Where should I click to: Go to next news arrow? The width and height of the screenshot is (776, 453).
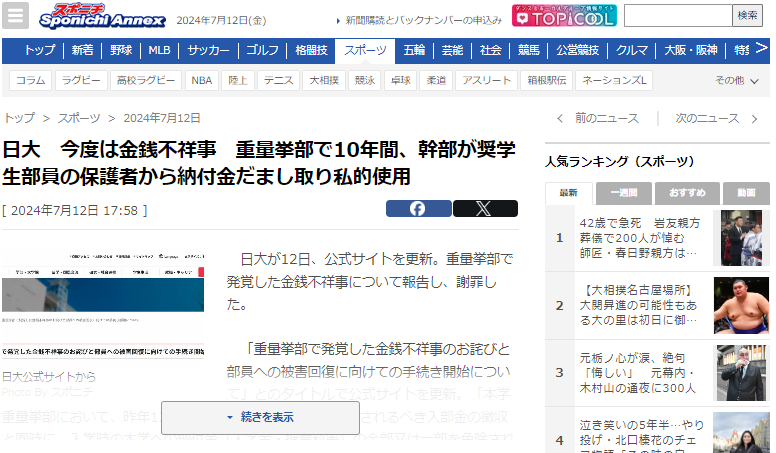[754, 118]
